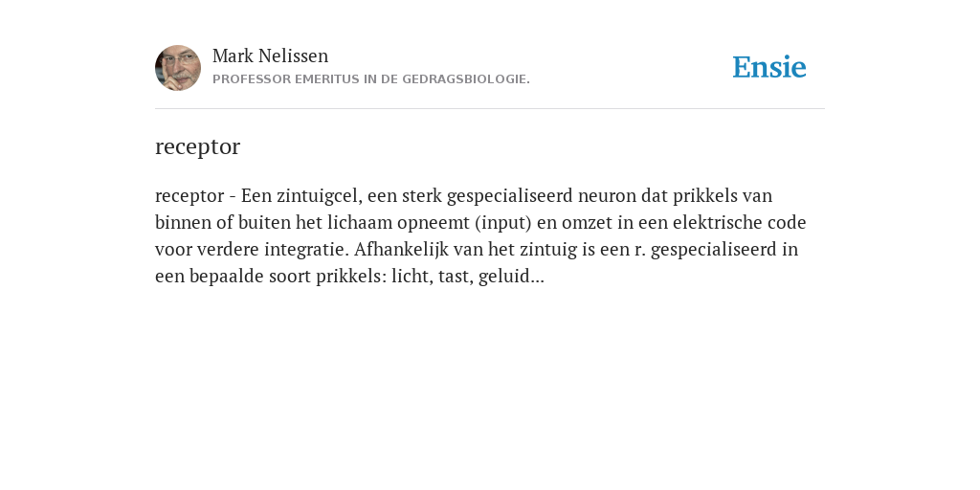Click the receptor heading title
The height and width of the screenshot is (490, 980).
point(197,146)
